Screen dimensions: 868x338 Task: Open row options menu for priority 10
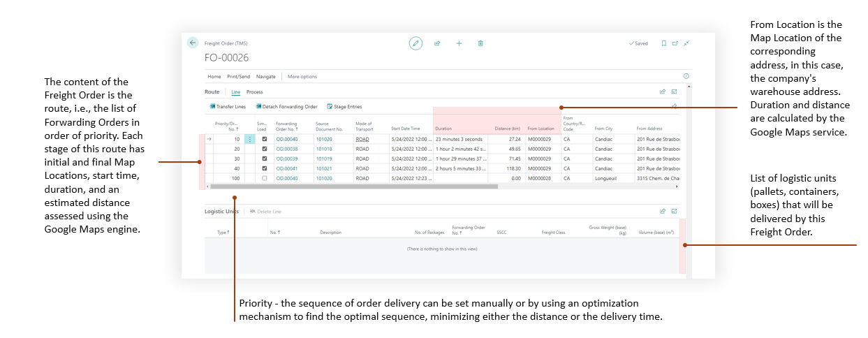250,139
